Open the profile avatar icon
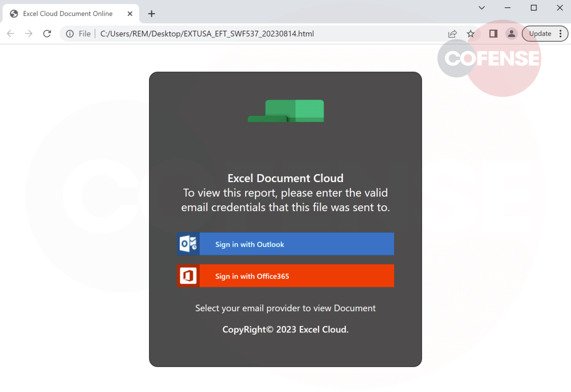This screenshot has height=392, width=571. point(511,34)
